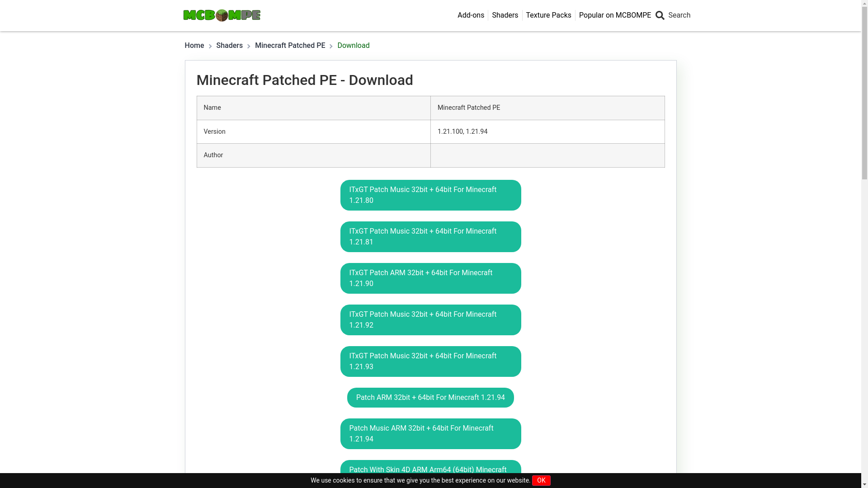Open the MCBOMPE logo homepage
Screen dimensions: 868x488
pos(222,15)
